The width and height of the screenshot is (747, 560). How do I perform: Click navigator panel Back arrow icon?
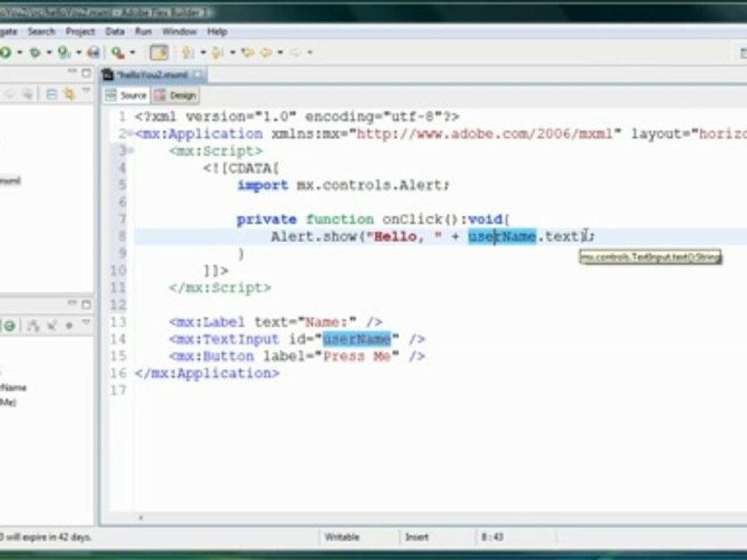(9, 94)
